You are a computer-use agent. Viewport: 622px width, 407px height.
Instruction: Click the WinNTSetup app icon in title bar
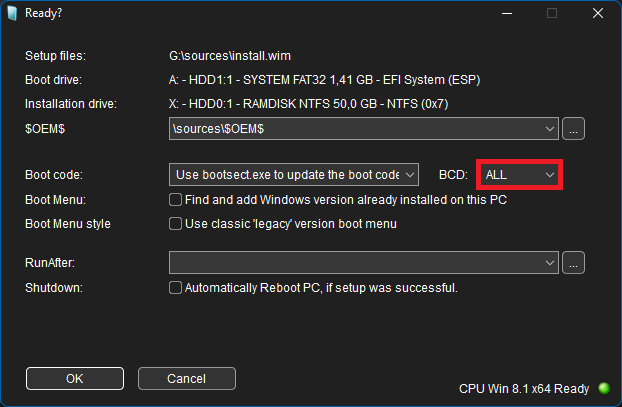coord(12,13)
